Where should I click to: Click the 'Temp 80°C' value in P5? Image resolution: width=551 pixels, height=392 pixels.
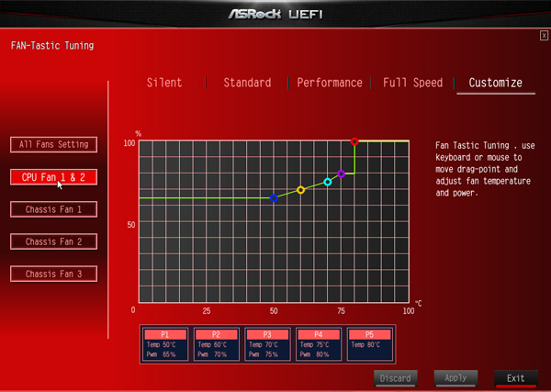pyautogui.click(x=365, y=345)
